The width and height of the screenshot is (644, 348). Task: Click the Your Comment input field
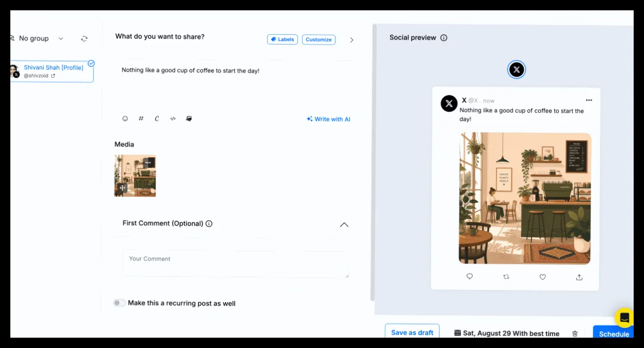coord(236,264)
